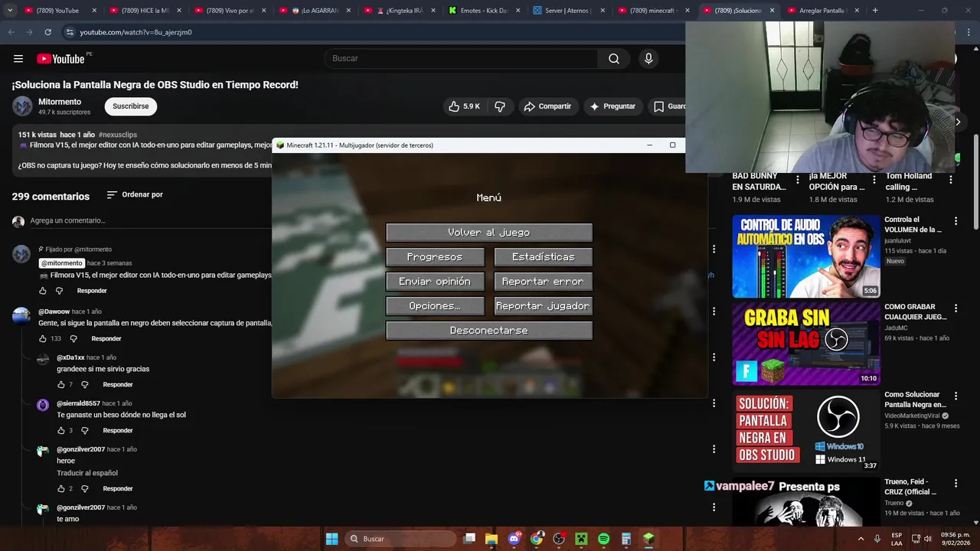Open the Control de audio automático OBS thumbnail
980x551 pixels.
pyautogui.click(x=805, y=256)
